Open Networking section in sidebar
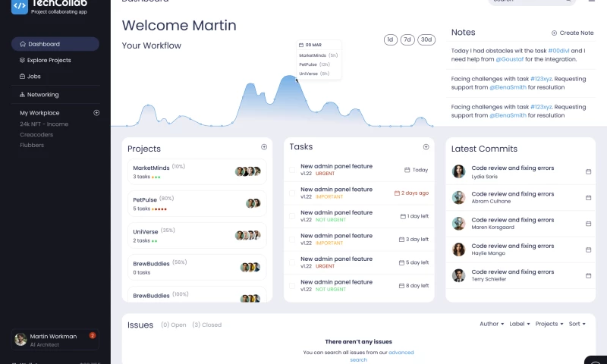 [39, 94]
